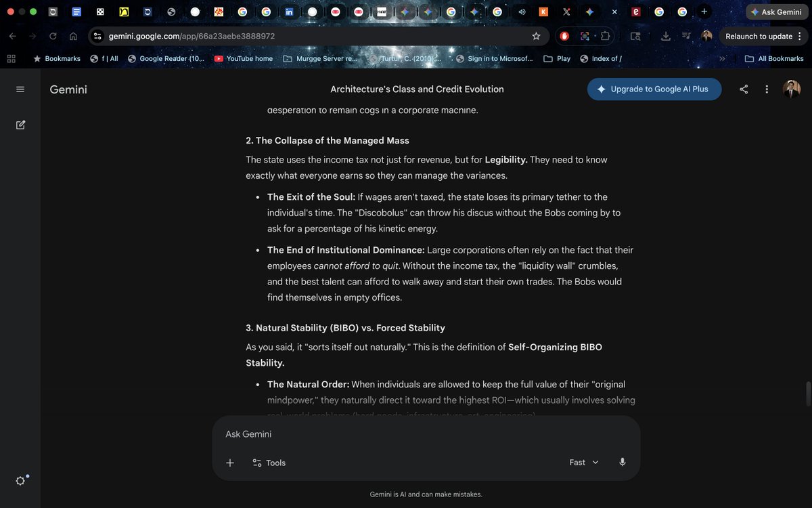Open the Chrome profile avatar in toolbar
The height and width of the screenshot is (508, 812).
(x=706, y=36)
